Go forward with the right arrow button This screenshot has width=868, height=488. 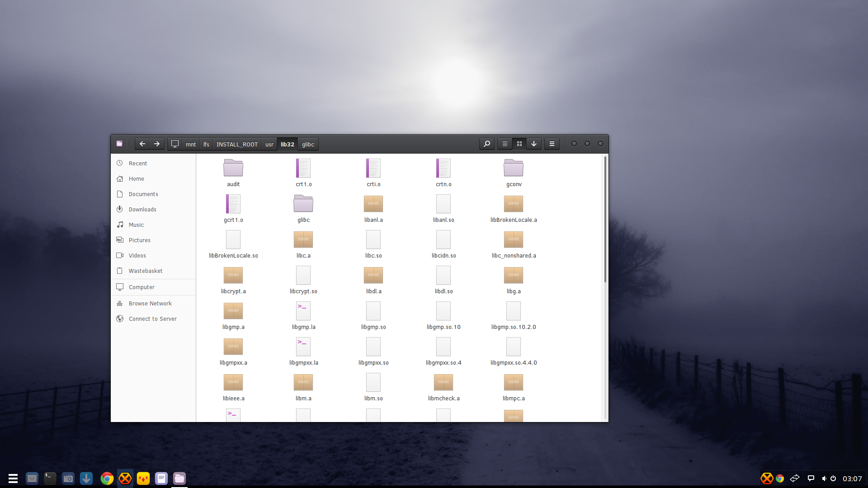(x=156, y=144)
